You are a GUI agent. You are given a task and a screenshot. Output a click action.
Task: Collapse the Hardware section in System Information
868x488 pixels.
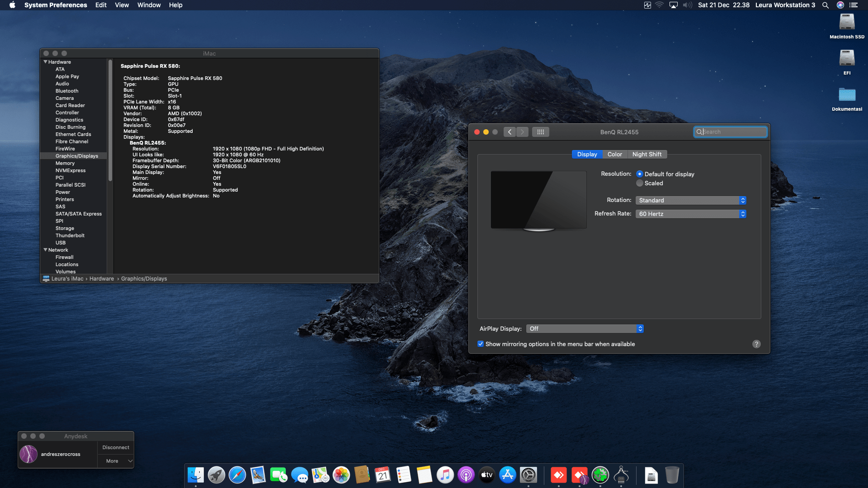click(x=45, y=62)
